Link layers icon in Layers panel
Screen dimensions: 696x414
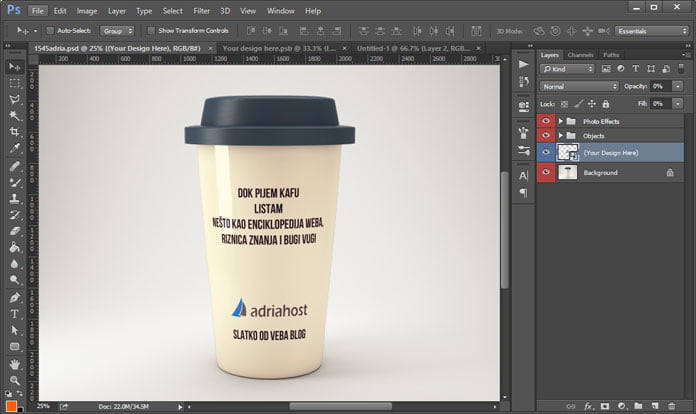click(x=571, y=406)
